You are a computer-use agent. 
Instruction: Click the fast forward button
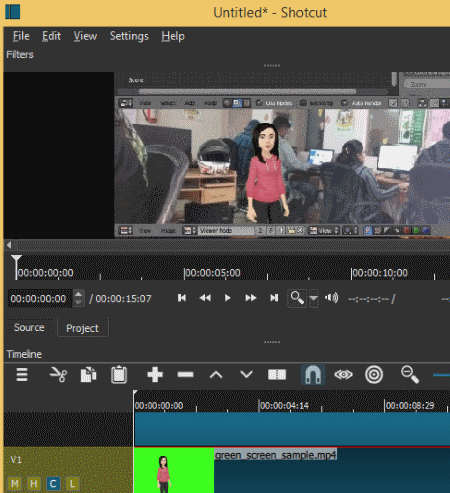click(250, 298)
